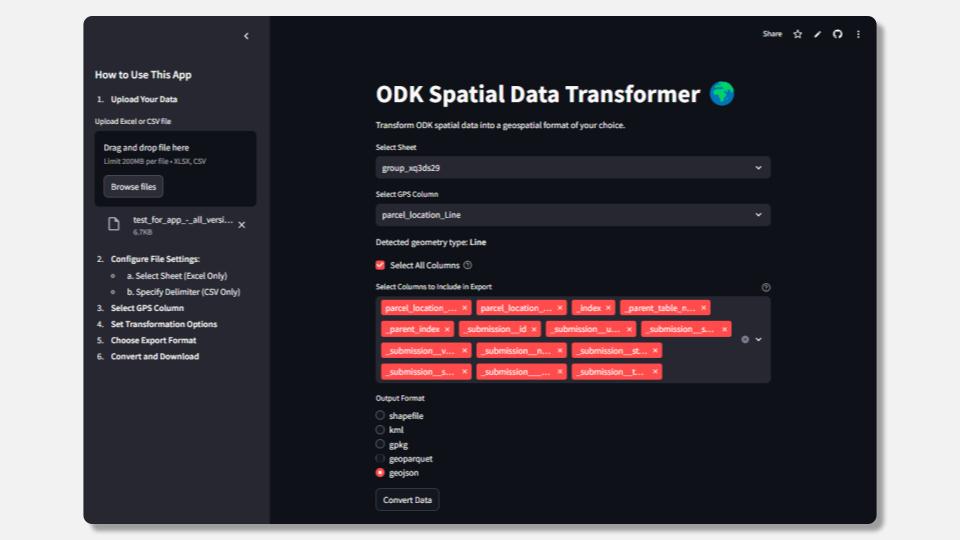Choose shapefile output format
960x540 pixels.
380,415
